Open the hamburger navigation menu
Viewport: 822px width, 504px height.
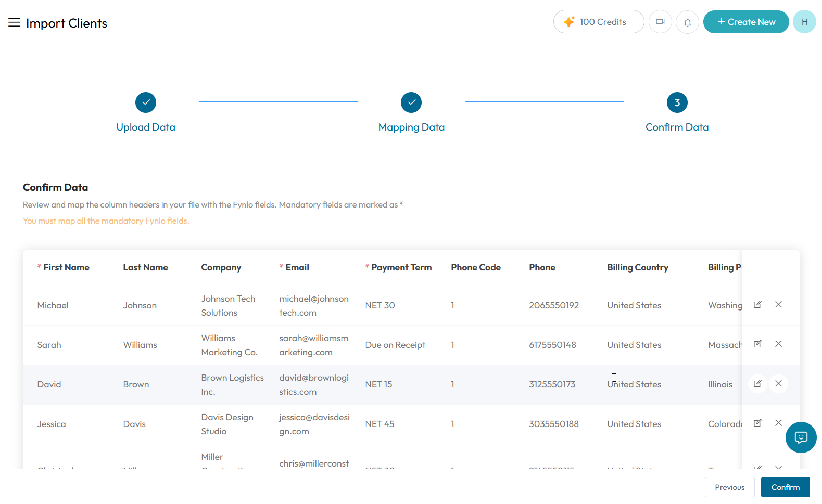(14, 22)
